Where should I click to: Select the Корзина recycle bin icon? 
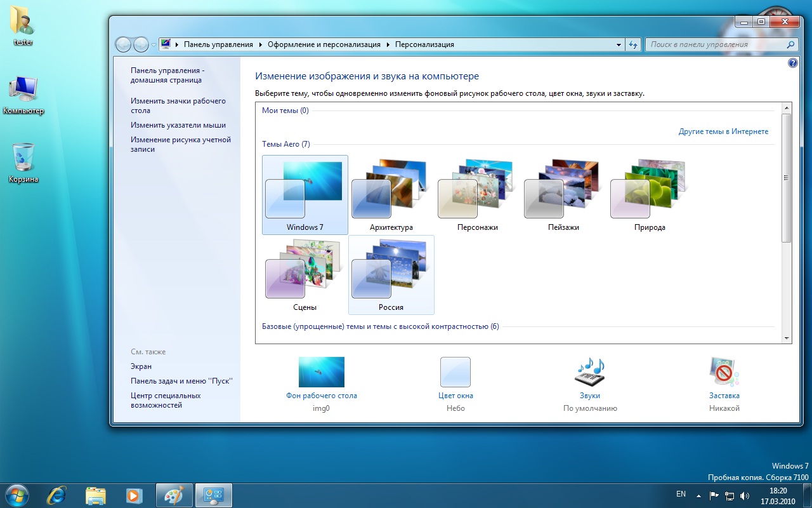[23, 163]
